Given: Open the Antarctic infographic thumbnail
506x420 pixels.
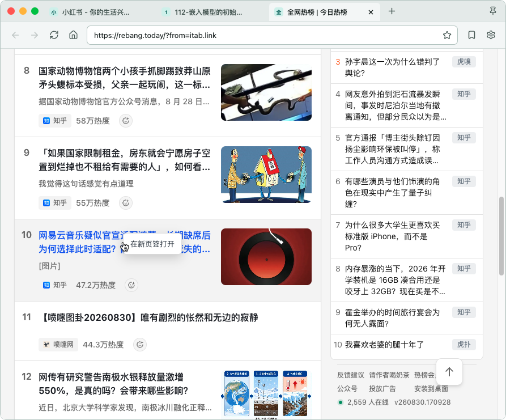Looking at the screenshot, I should [266, 396].
